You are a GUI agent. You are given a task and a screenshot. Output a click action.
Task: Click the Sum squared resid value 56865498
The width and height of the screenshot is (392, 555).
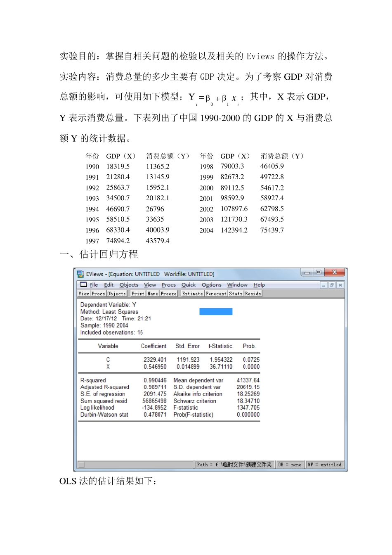tap(154, 401)
